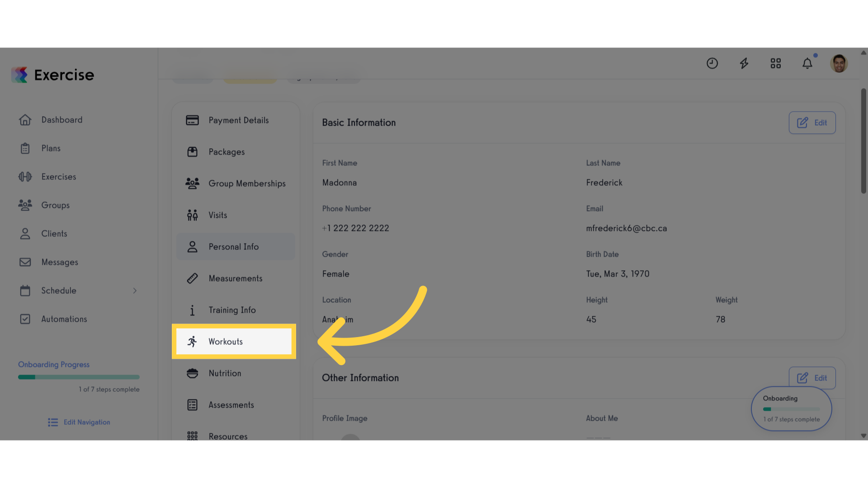Click the Onboarding Progress bar in sidebar
This screenshot has width=868, height=488.
coord(79,377)
